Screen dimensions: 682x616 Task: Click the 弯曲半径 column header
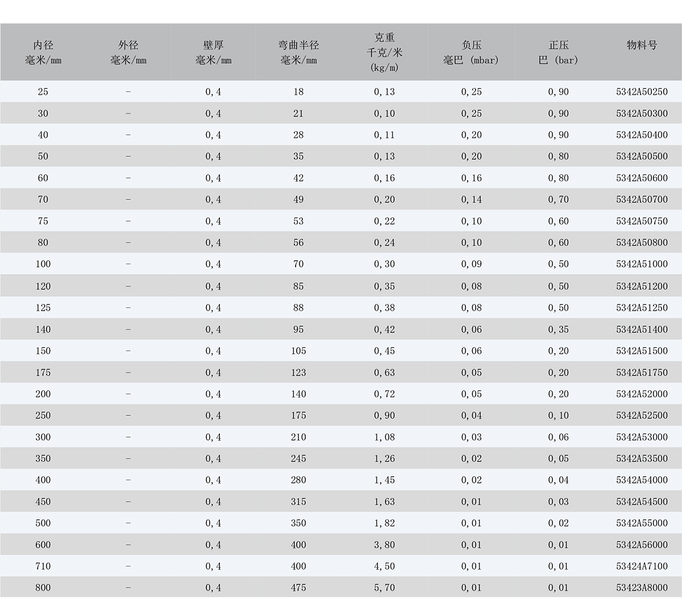298,52
